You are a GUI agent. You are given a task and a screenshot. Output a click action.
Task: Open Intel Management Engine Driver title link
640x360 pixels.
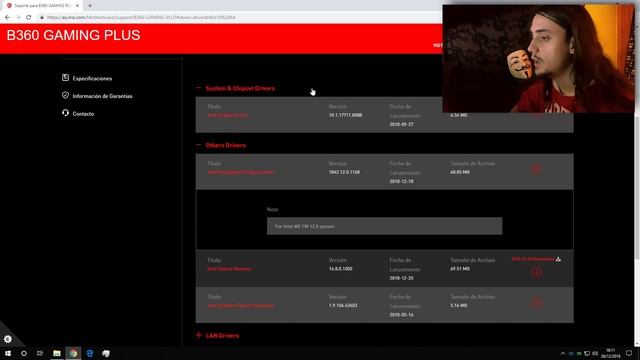240,172
